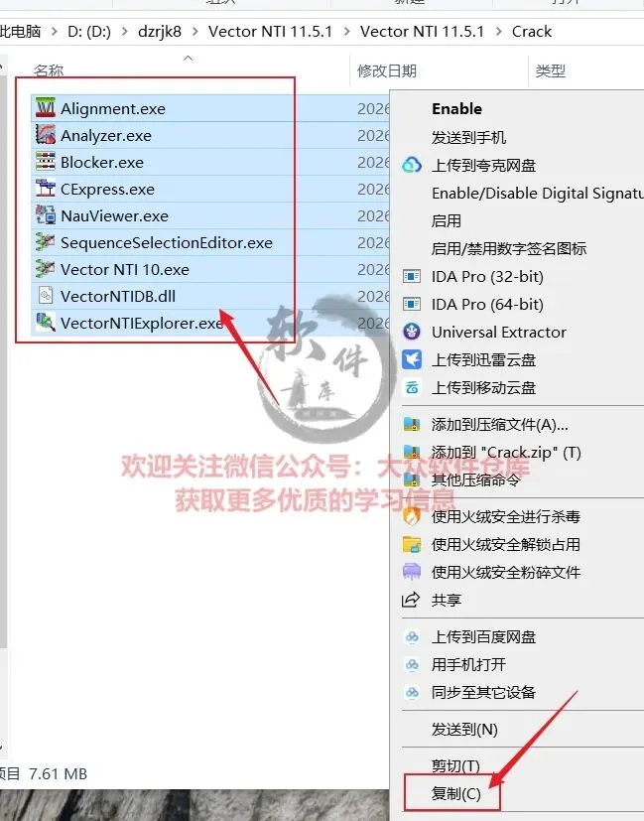Click the CExpress.exe file icon
The image size is (644, 821).
coord(46,189)
